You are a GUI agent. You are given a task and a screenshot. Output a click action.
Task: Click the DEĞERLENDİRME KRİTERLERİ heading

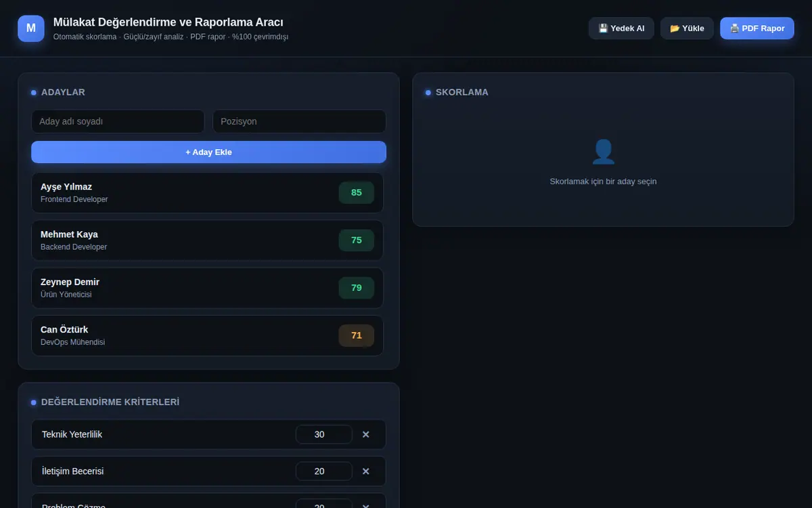110,402
